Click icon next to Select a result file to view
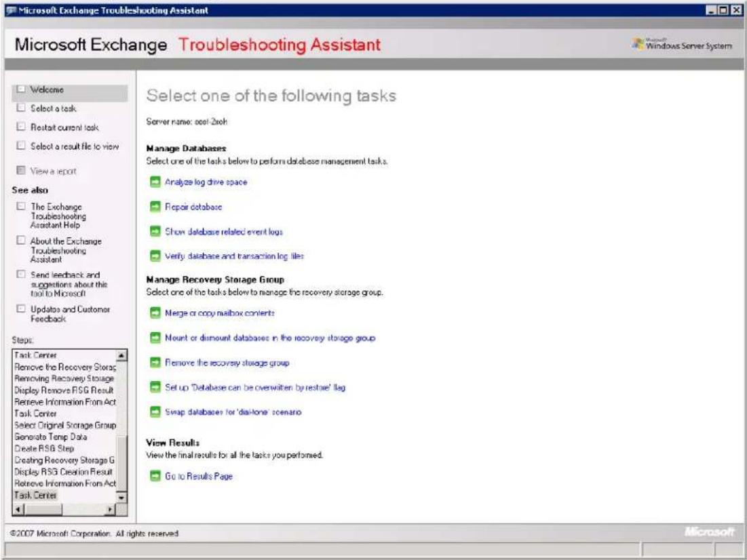The height and width of the screenshot is (560, 747). 20,146
